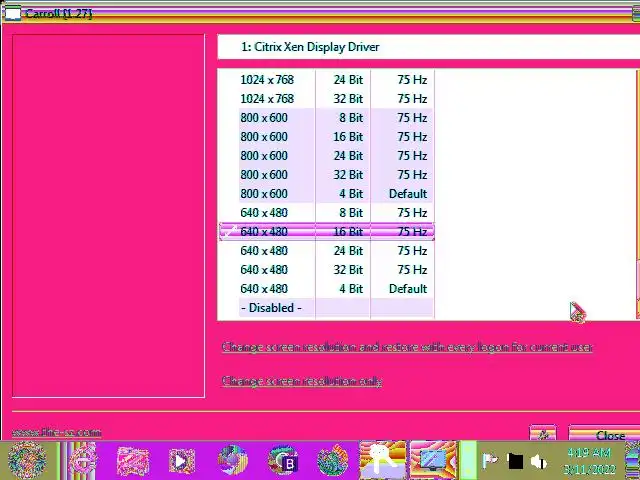
Task: Open the round taskbar icon left of the B icon
Action: click(x=233, y=461)
